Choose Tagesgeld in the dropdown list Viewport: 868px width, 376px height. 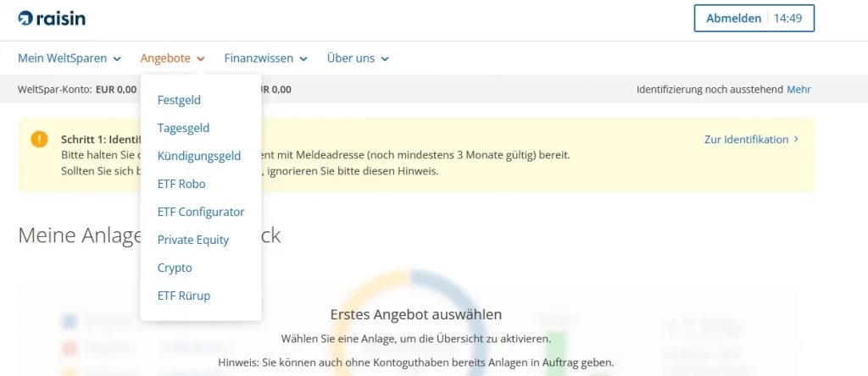183,128
